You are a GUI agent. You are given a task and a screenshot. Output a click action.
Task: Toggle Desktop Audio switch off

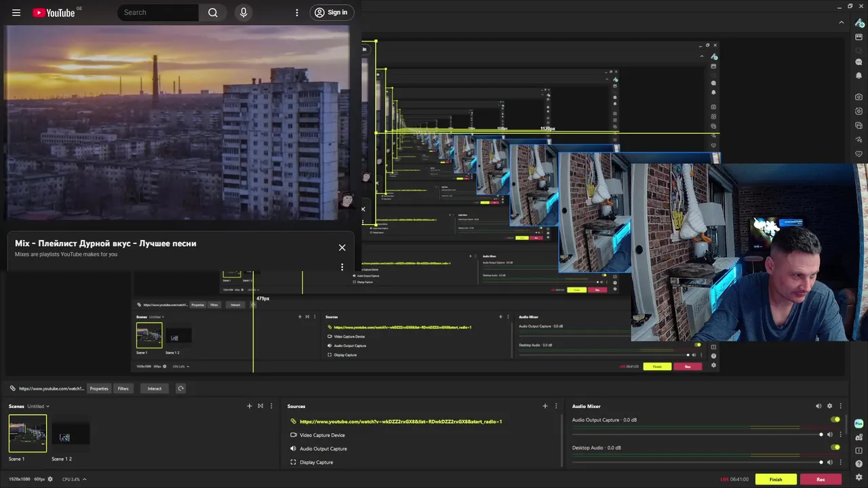pyautogui.click(x=835, y=447)
